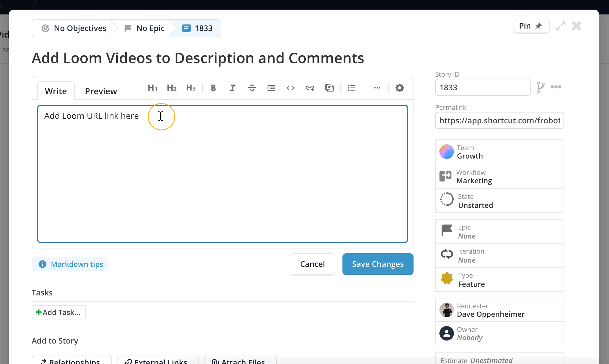Click the Workflow icon
Viewport: 609px width, 364px height.
(x=445, y=176)
